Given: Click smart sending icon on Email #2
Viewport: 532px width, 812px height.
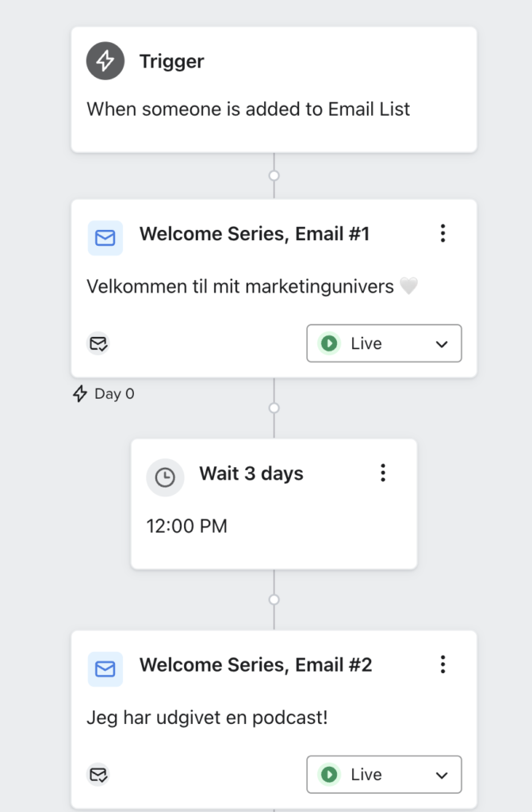Looking at the screenshot, I should [x=98, y=775].
